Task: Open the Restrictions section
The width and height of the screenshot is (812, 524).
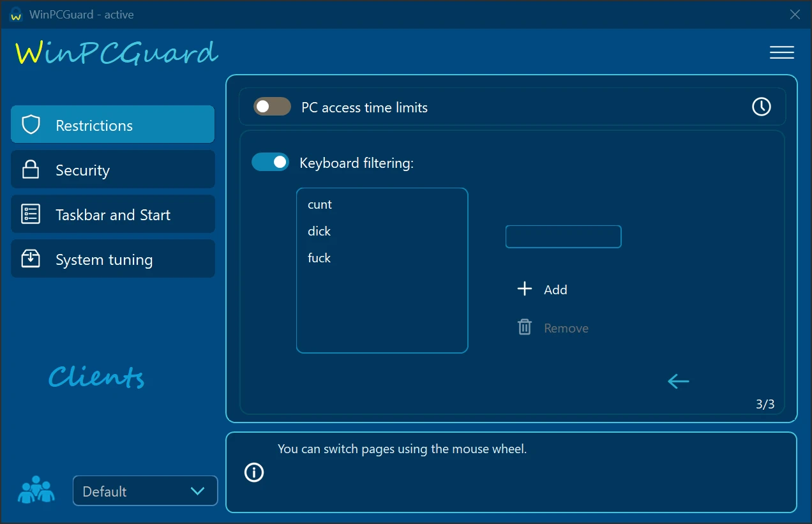Action: pyautogui.click(x=112, y=124)
